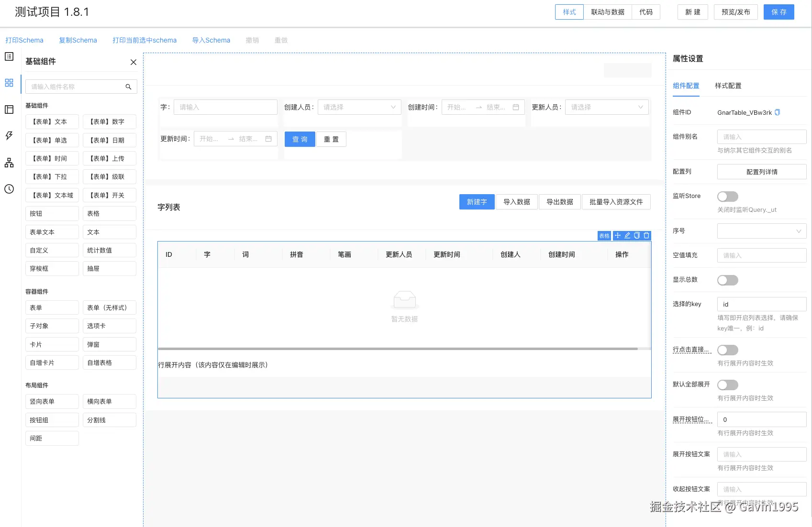Delete the selected 表格 component via trash icon
Screen dimensions: 812x527
pyautogui.click(x=646, y=235)
